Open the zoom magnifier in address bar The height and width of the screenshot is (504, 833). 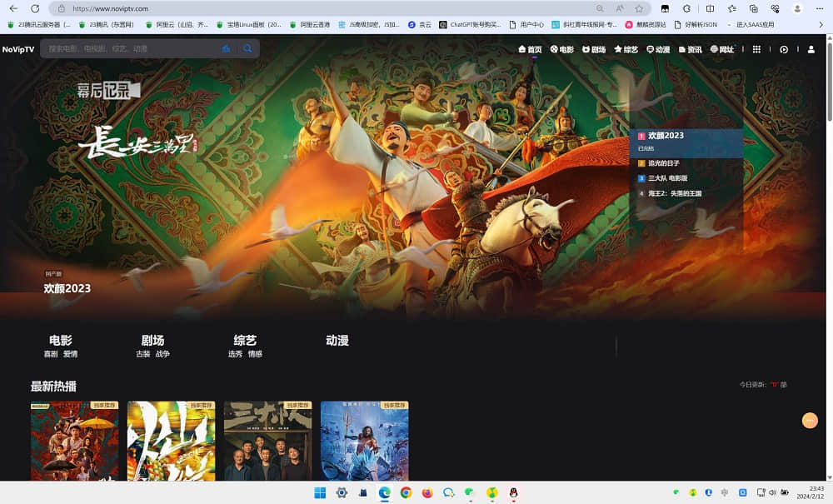600,8
